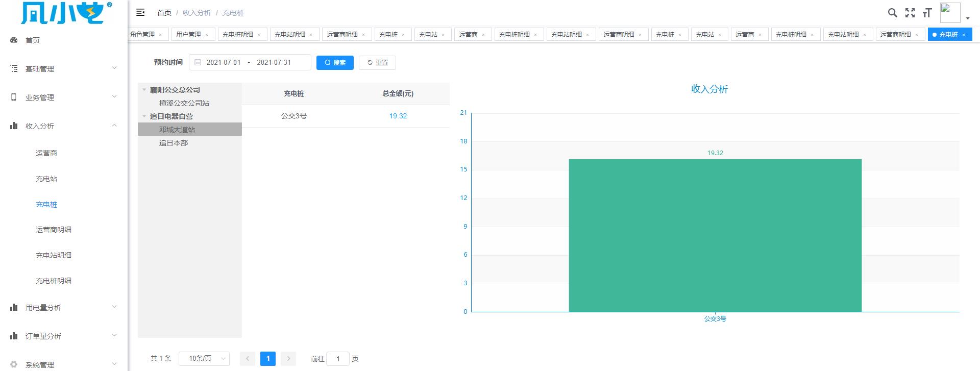Click the page jump input field
980x371 pixels.
pyautogui.click(x=338, y=359)
